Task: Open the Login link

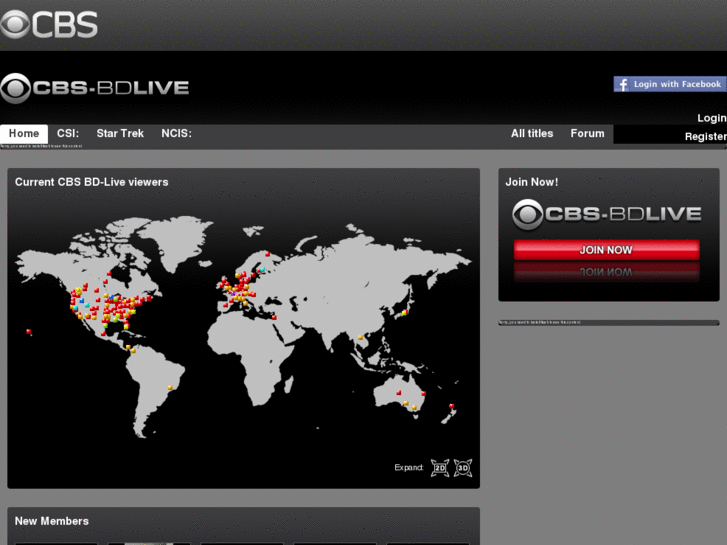Action: [x=712, y=118]
